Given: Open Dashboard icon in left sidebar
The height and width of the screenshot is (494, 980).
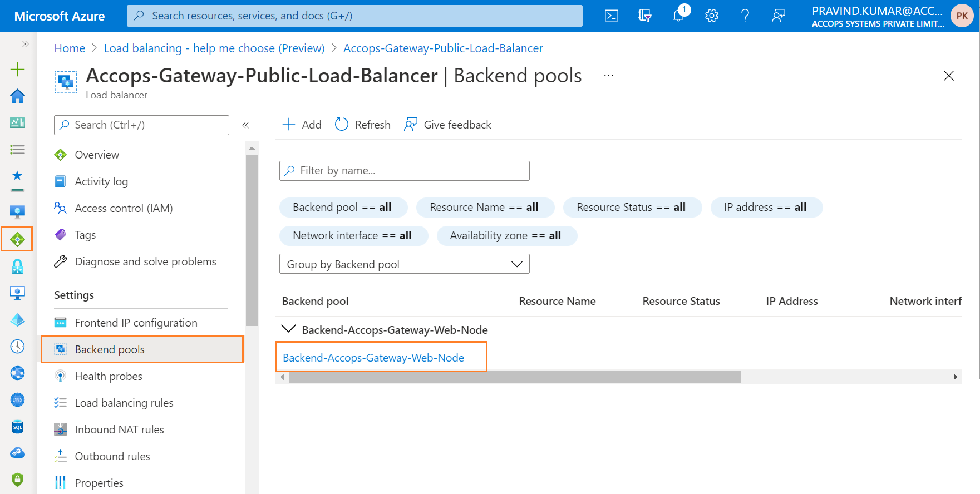Looking at the screenshot, I should click(18, 122).
